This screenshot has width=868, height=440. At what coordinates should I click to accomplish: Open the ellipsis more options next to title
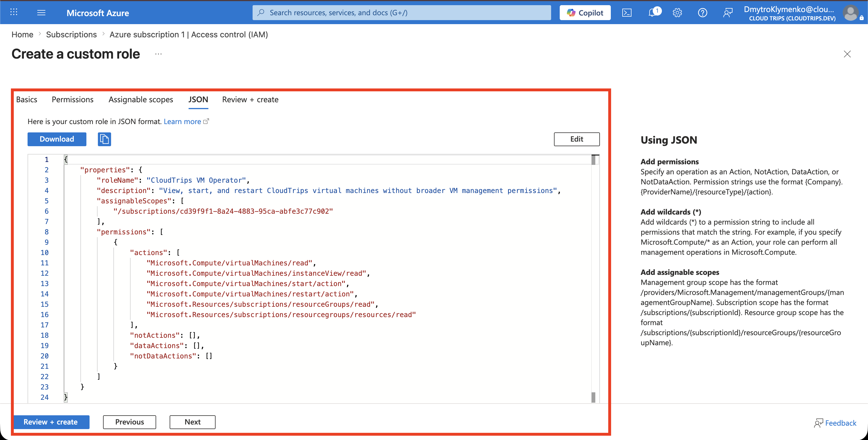[x=158, y=54]
